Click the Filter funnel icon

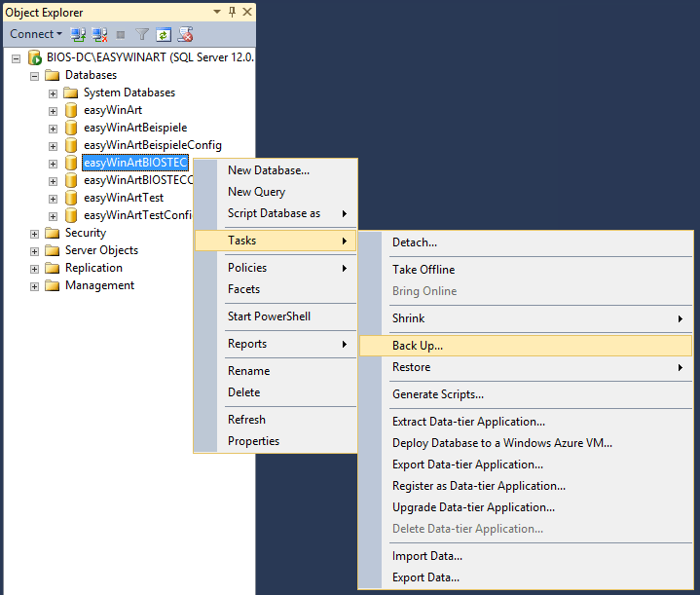142,34
